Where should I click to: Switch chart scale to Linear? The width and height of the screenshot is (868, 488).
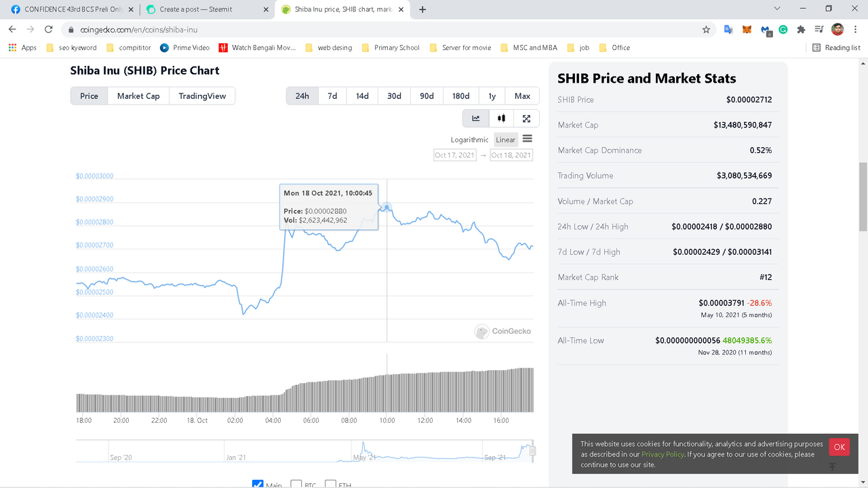506,140
